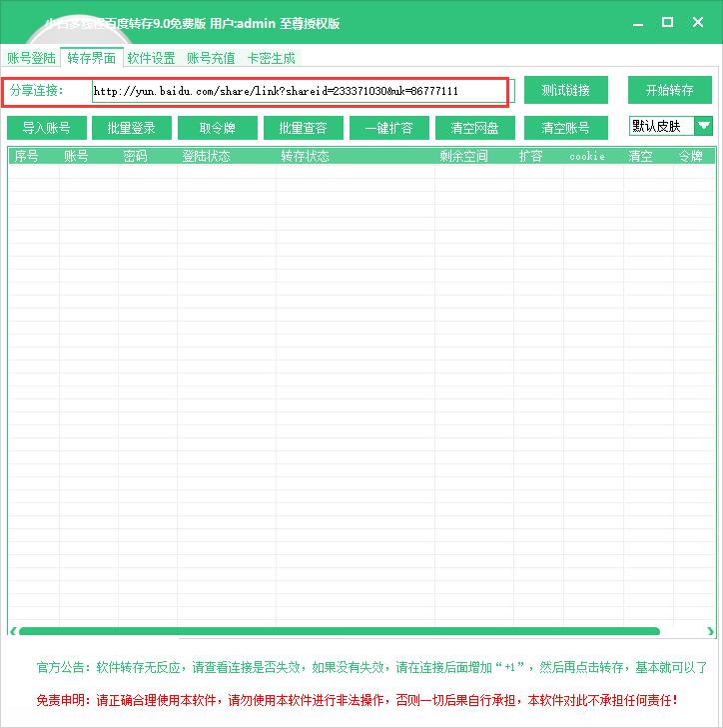Click the 剩余空间 column header
The height and width of the screenshot is (728, 723).
pos(463,156)
